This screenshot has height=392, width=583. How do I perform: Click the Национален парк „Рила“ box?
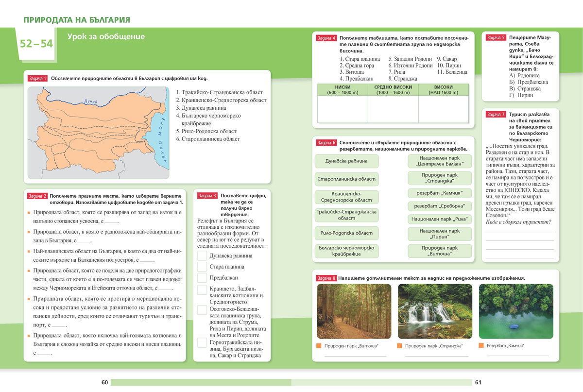pyautogui.click(x=439, y=219)
